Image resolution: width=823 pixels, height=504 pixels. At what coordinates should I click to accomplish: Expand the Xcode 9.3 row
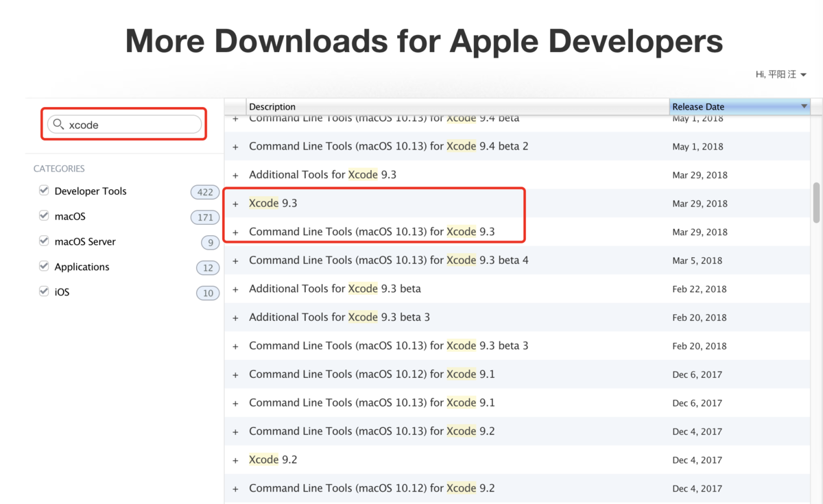pyautogui.click(x=235, y=204)
